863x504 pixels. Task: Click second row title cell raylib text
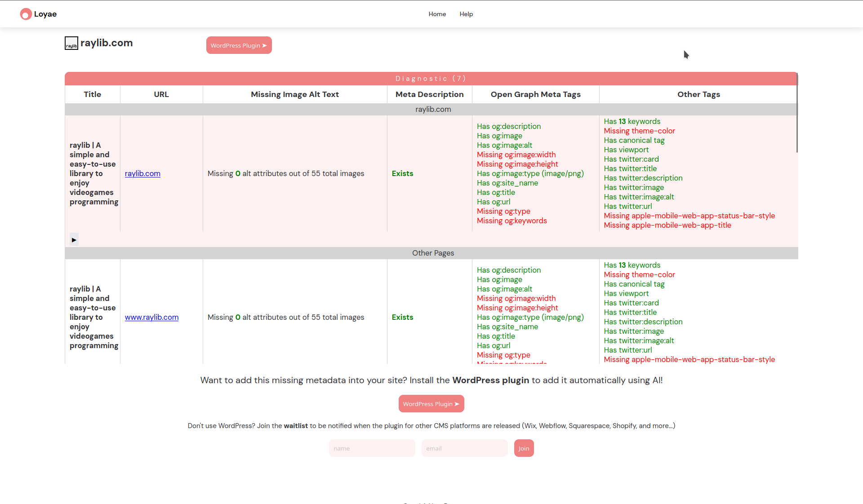click(x=93, y=317)
